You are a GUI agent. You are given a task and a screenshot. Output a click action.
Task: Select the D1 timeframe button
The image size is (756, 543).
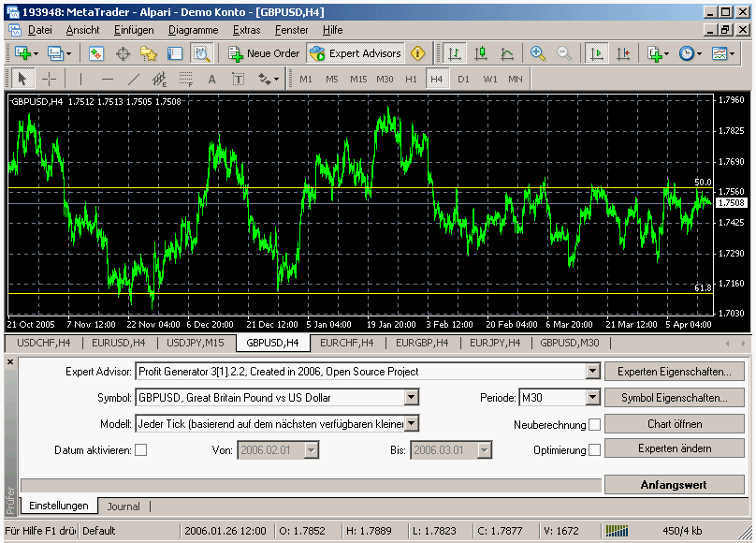point(463,79)
